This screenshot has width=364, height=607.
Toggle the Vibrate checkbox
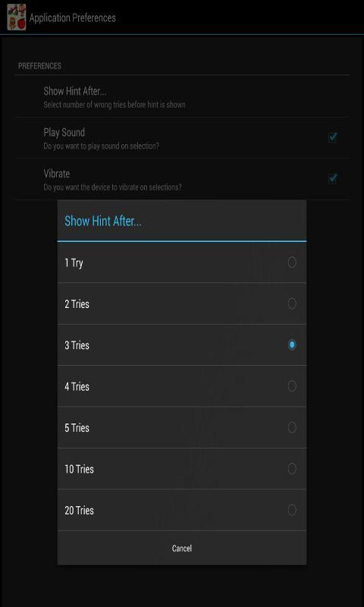pyautogui.click(x=332, y=178)
